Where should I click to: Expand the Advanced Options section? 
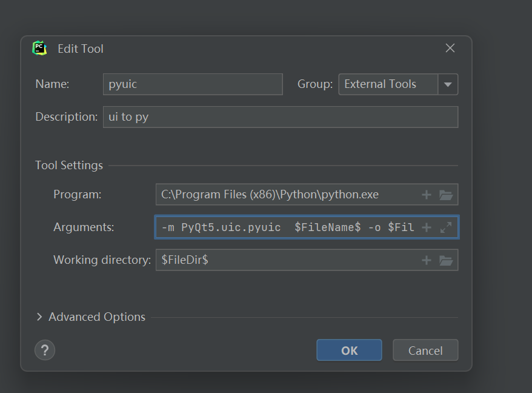[x=91, y=317]
